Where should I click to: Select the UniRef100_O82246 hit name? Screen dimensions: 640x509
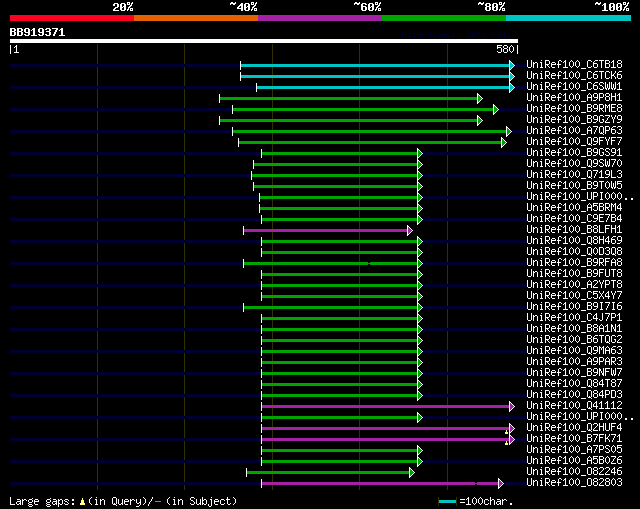[574, 472]
